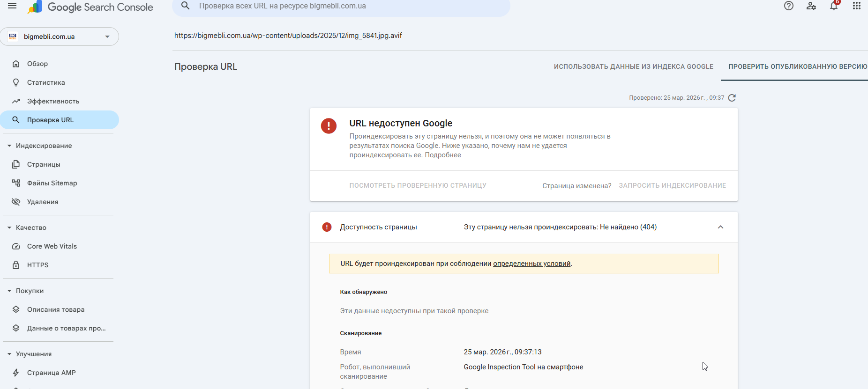Select Проверить опубликованную версию tab

(x=797, y=67)
